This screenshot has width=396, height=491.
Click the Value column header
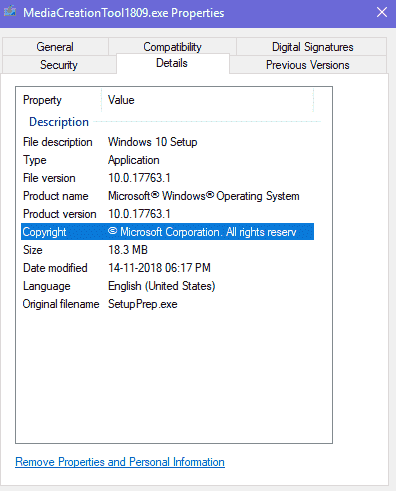point(121,100)
